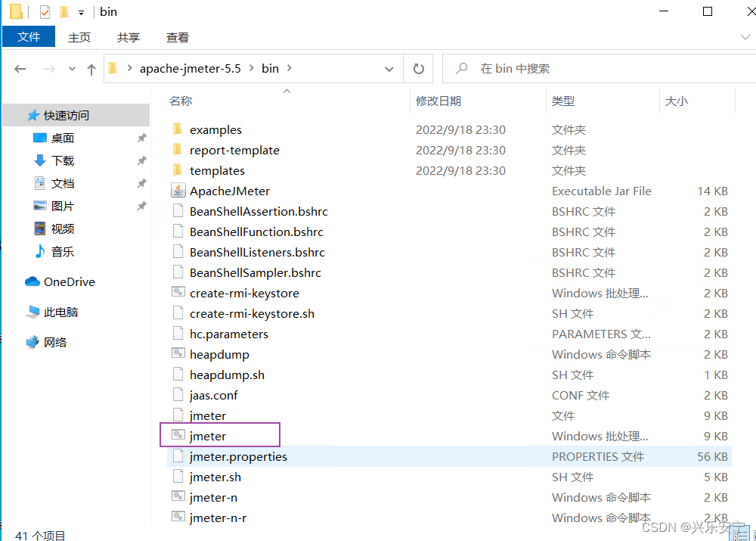This screenshot has width=756, height=541.
Task: Open the 共享 (Share) ribbon tab
Action: [129, 37]
